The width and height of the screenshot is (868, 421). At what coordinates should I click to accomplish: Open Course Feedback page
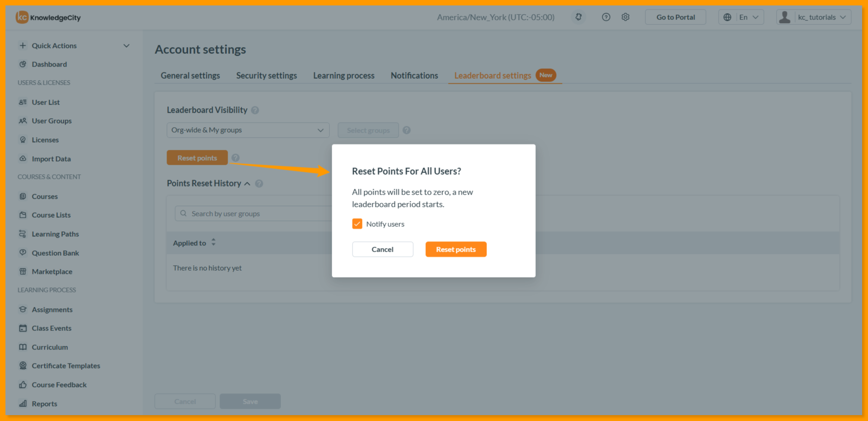[59, 385]
